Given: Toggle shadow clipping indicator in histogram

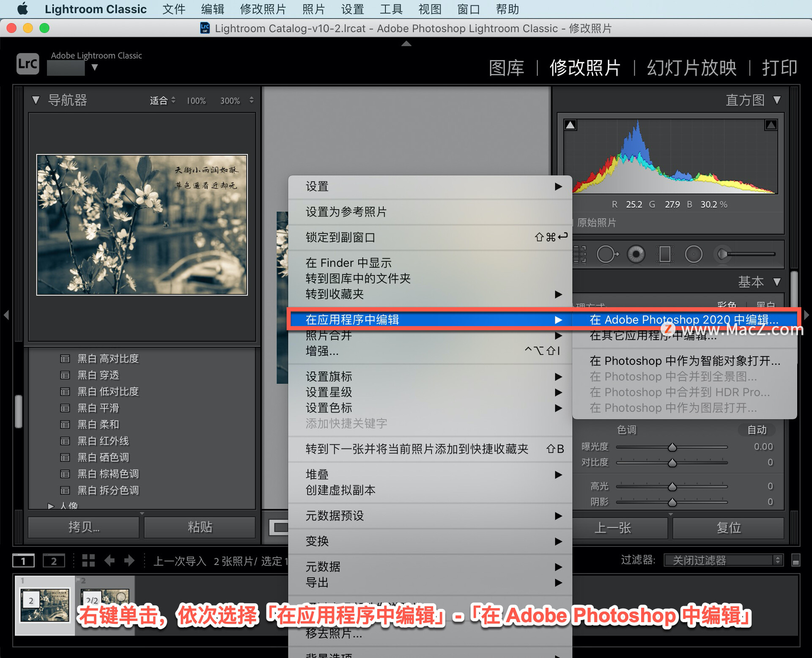Looking at the screenshot, I should tap(570, 125).
